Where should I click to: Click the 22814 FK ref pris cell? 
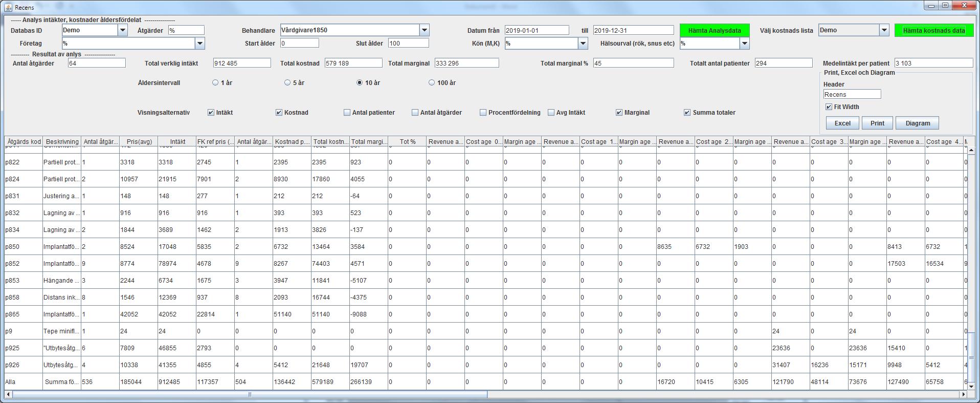click(x=215, y=314)
